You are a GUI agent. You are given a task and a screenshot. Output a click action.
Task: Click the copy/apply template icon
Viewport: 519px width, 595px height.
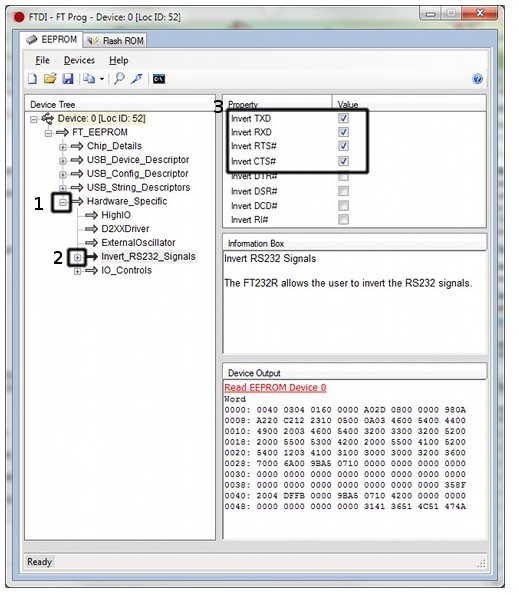89,79
